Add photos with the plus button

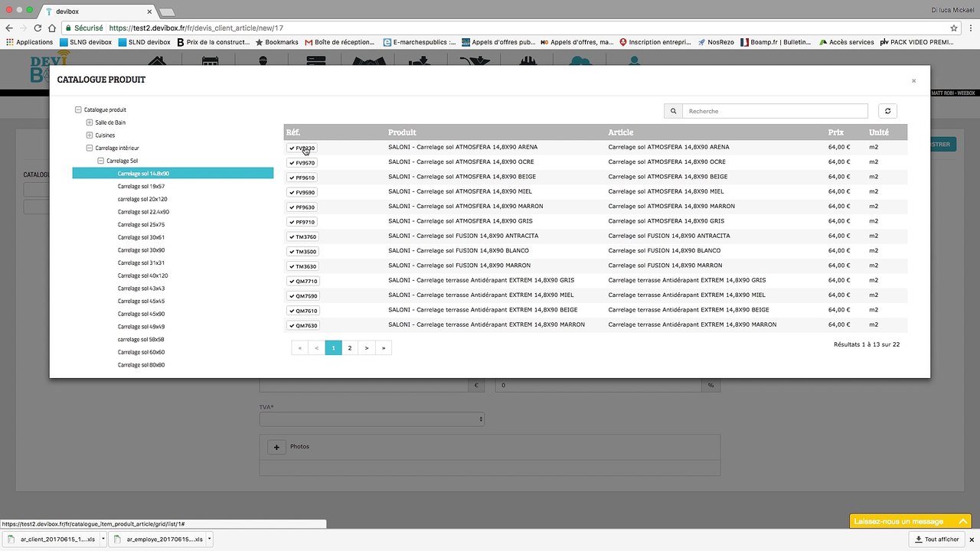pos(276,447)
